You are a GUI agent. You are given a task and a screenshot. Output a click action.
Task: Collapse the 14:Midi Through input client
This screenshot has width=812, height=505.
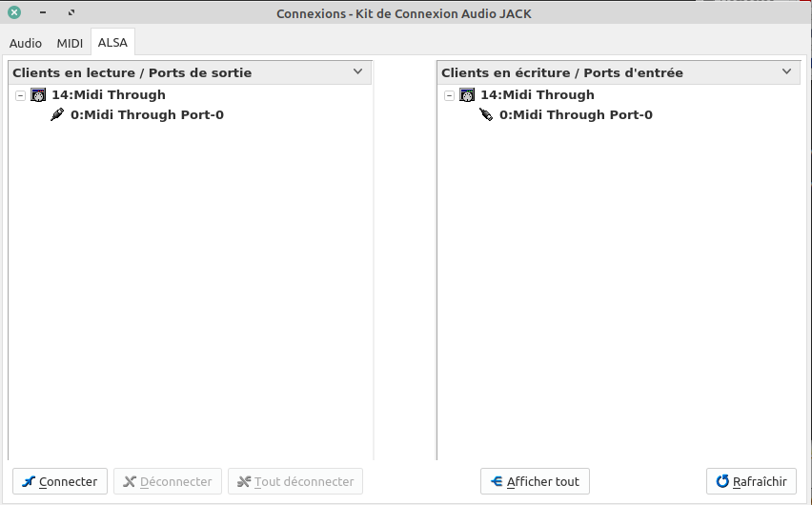(450, 95)
